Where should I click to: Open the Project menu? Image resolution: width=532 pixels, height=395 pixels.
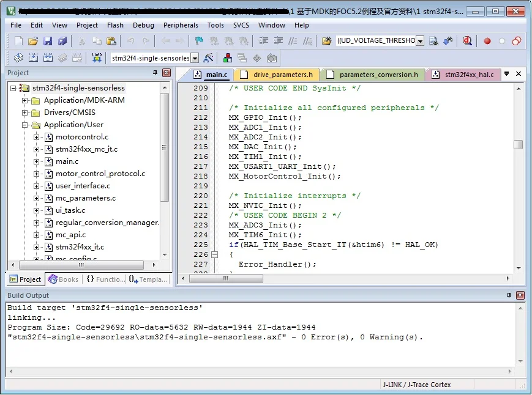point(87,25)
